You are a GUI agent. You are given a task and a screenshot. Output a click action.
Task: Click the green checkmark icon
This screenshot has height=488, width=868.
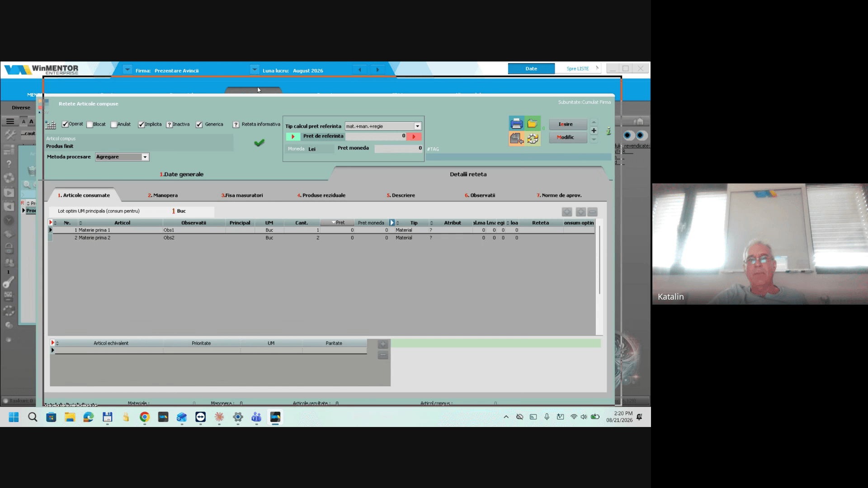click(x=259, y=143)
